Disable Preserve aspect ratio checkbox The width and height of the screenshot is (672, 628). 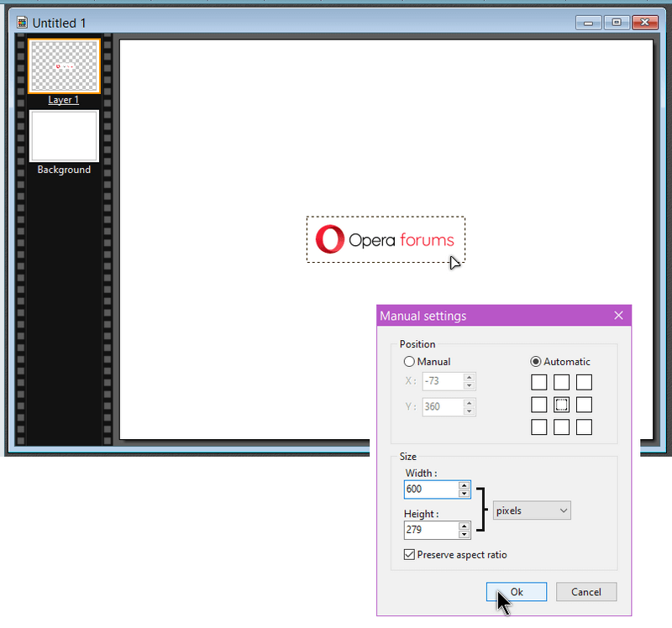pos(410,555)
